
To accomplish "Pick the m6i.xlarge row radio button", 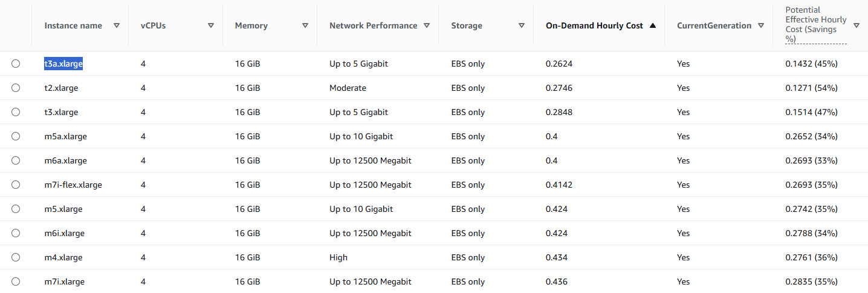I will (x=16, y=233).
